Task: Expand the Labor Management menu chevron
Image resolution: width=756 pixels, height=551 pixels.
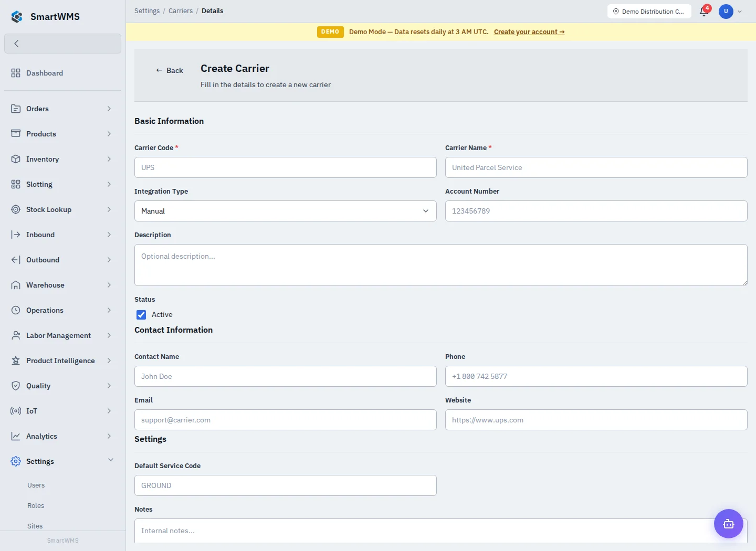Action: [x=109, y=335]
